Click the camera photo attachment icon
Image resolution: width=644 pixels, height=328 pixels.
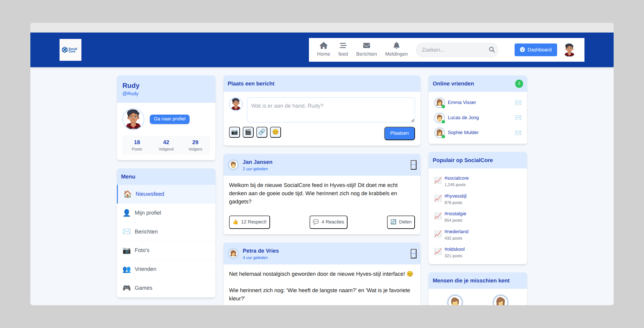234,132
